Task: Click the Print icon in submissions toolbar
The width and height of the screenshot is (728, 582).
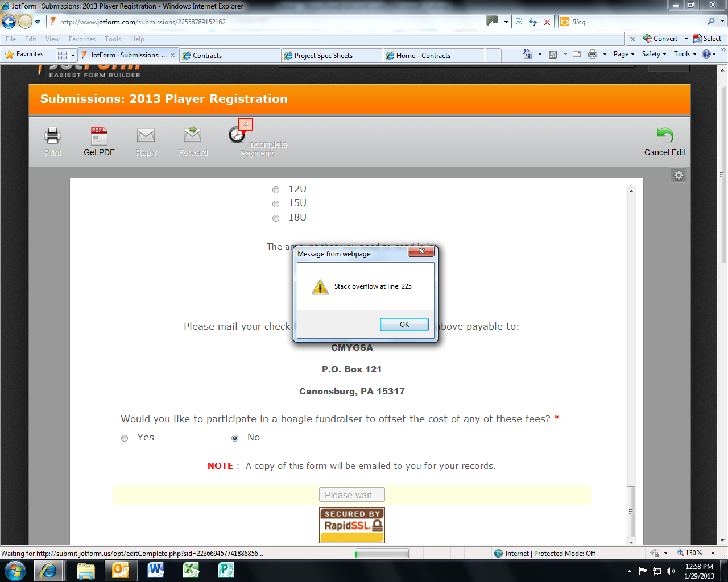Action: (x=53, y=136)
